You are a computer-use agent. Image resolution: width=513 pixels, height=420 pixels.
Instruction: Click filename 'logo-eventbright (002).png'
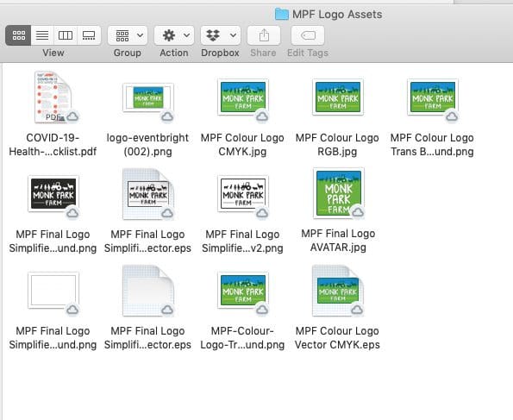coord(147,145)
